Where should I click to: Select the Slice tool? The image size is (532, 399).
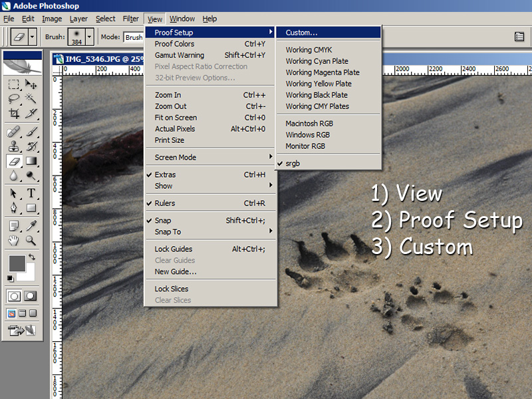coord(31,113)
